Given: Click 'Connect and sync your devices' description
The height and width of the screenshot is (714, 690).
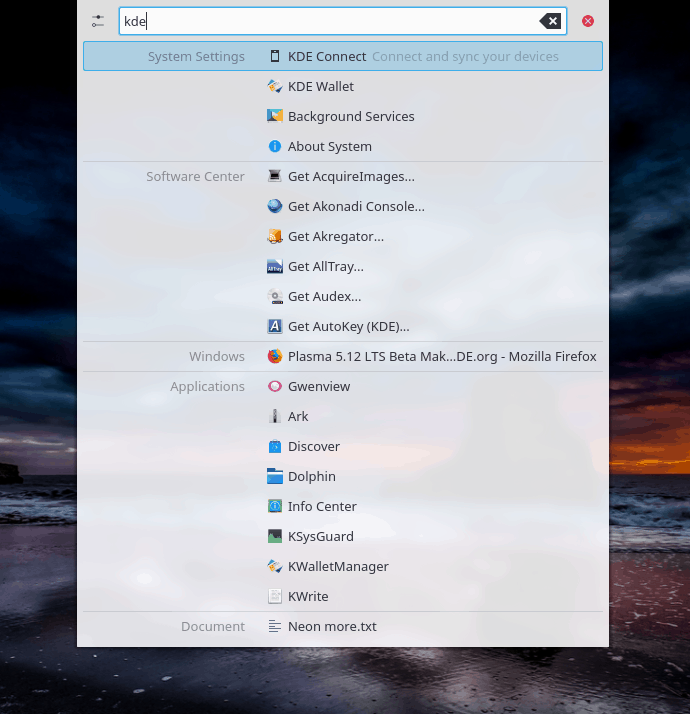Looking at the screenshot, I should click(x=465, y=56).
